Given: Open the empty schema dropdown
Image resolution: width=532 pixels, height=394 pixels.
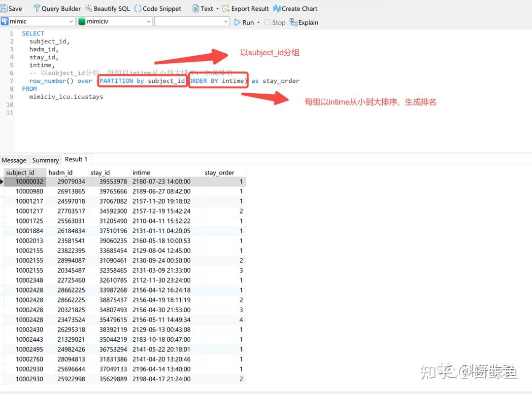Looking at the screenshot, I should pyautogui.click(x=192, y=21).
